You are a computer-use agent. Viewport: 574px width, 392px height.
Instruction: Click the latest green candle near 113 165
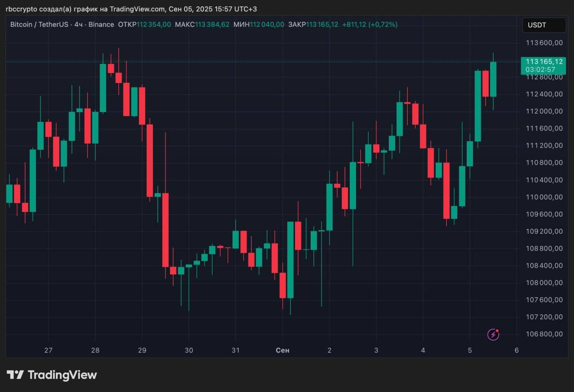coord(493,79)
